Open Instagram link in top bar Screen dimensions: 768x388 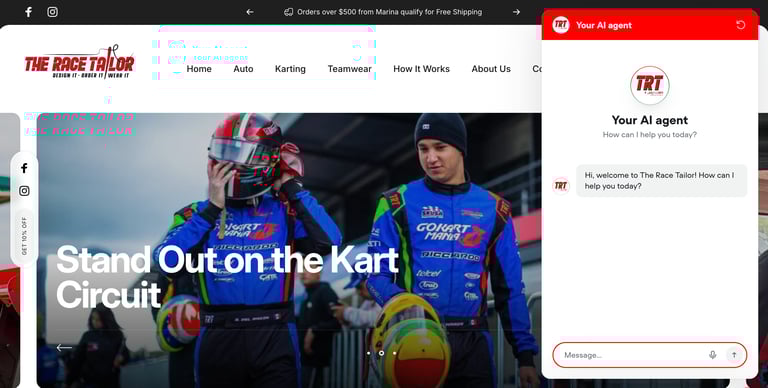[52, 12]
